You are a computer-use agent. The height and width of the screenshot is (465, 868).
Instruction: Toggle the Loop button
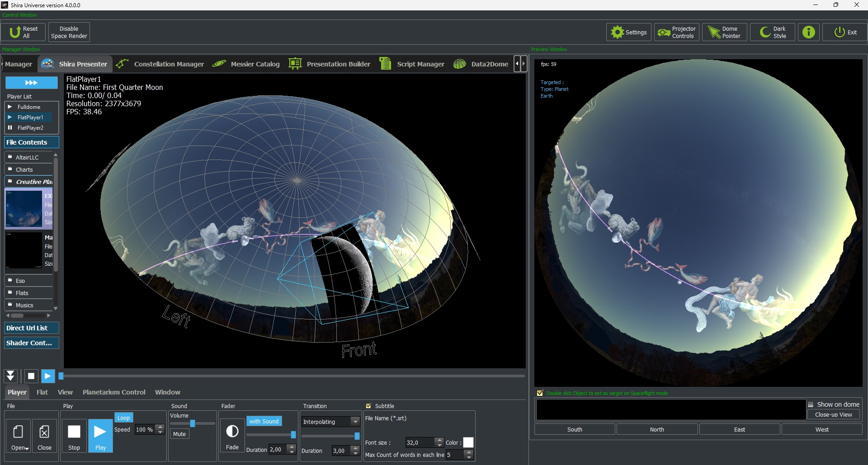123,418
